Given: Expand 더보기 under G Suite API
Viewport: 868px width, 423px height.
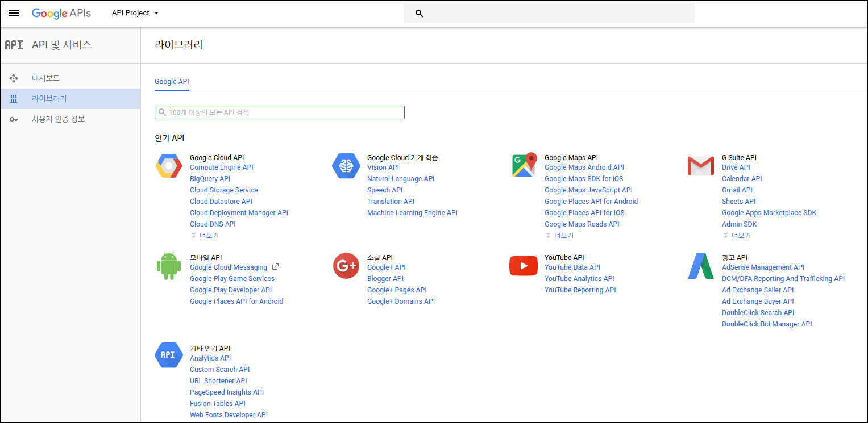Looking at the screenshot, I should (x=737, y=236).
